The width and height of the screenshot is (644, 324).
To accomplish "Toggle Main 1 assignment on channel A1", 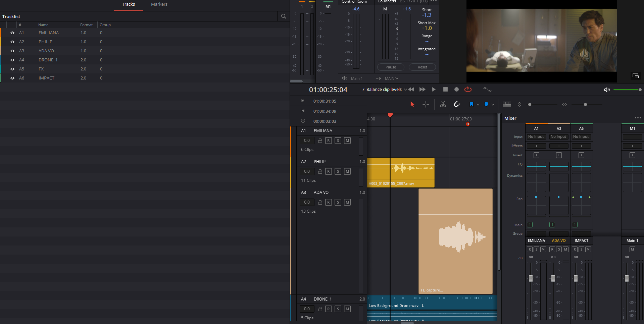I will coord(530,225).
